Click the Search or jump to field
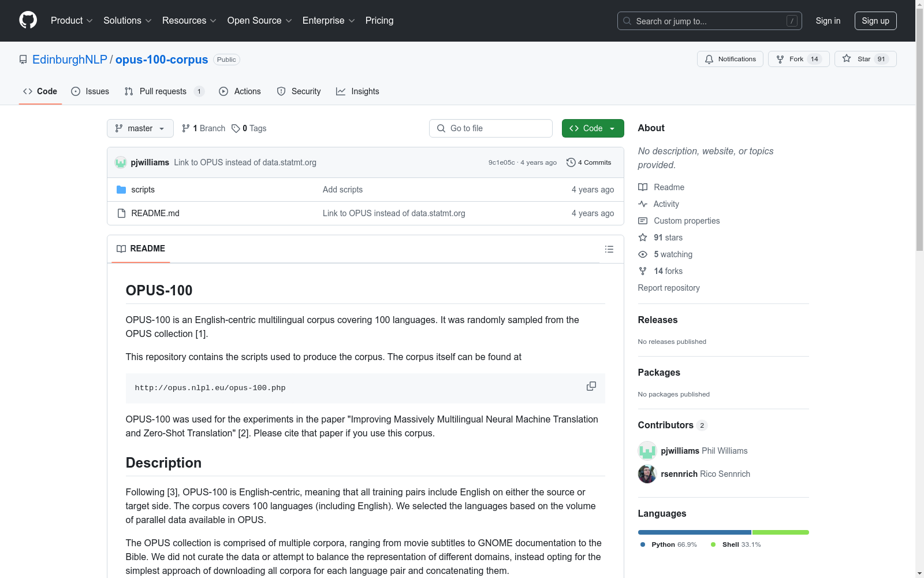Viewport: 924px width, 578px height. [x=710, y=21]
